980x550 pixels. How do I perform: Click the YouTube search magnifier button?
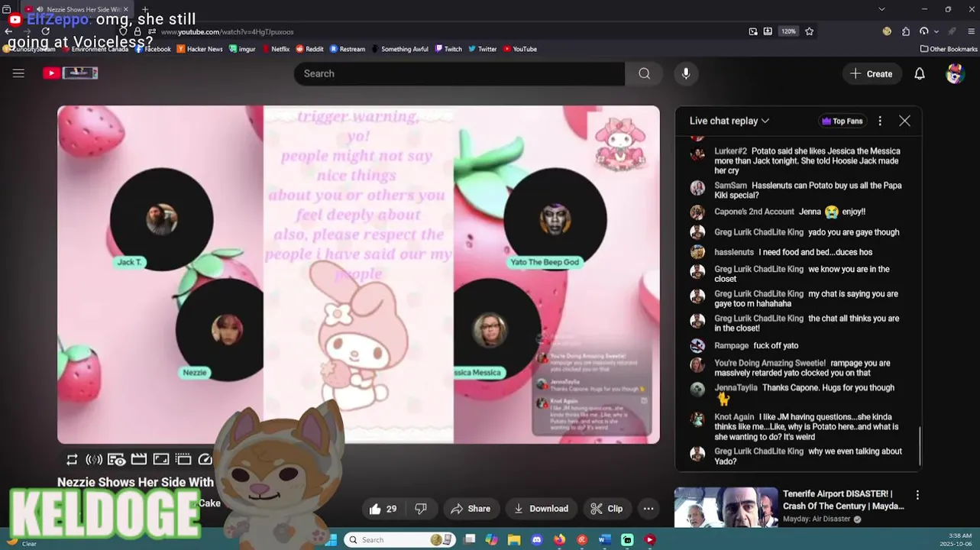coord(645,73)
